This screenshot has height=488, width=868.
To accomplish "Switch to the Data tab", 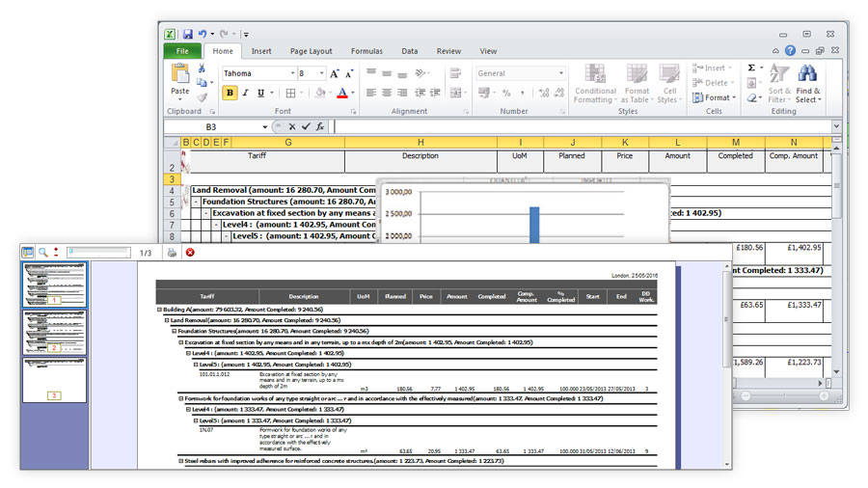I will (x=410, y=51).
